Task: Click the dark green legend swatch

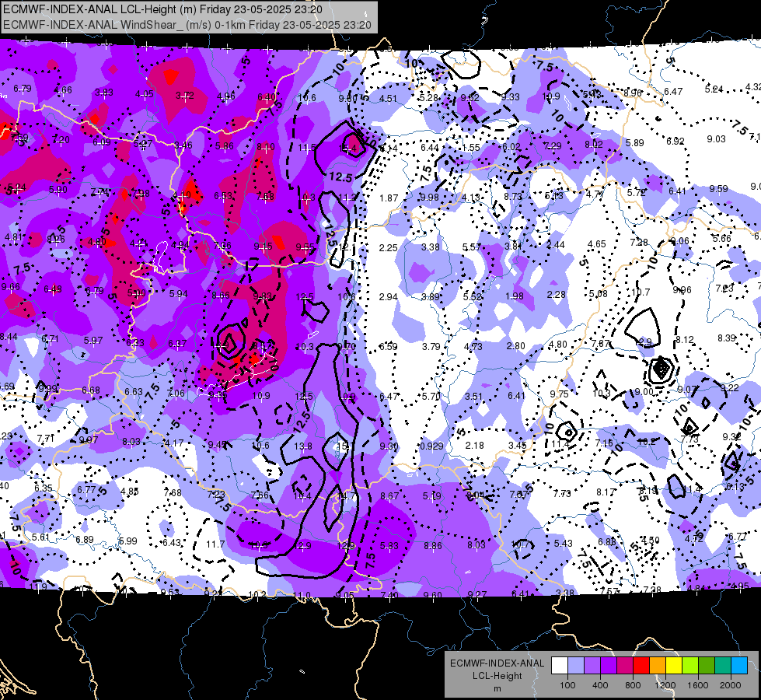Action: tap(707, 666)
